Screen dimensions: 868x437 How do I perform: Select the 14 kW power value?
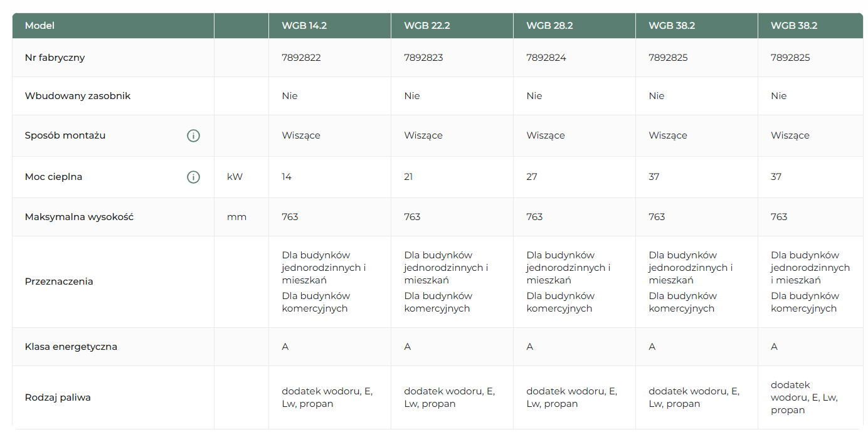coord(287,177)
